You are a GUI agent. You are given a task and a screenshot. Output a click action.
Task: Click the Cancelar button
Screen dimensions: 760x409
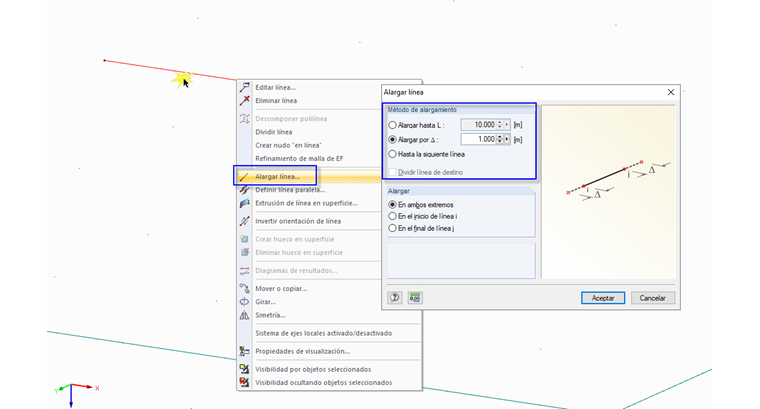click(x=652, y=298)
